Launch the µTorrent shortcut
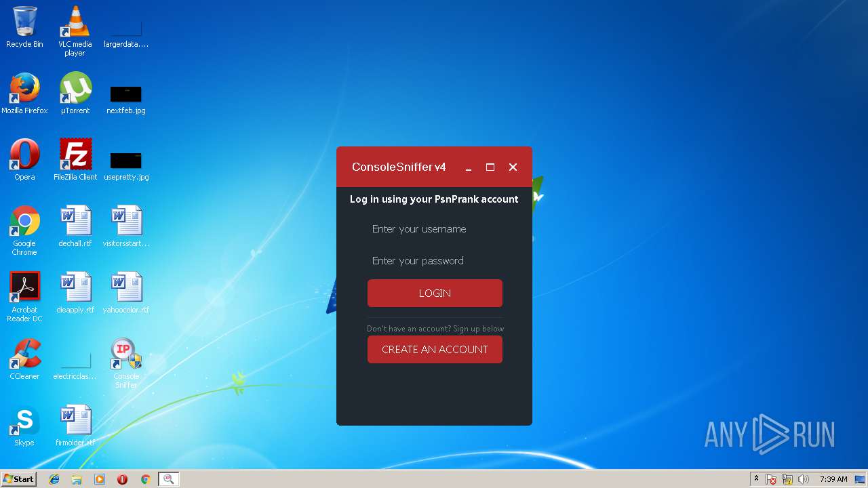Viewport: 868px width, 488px height. 75,94
